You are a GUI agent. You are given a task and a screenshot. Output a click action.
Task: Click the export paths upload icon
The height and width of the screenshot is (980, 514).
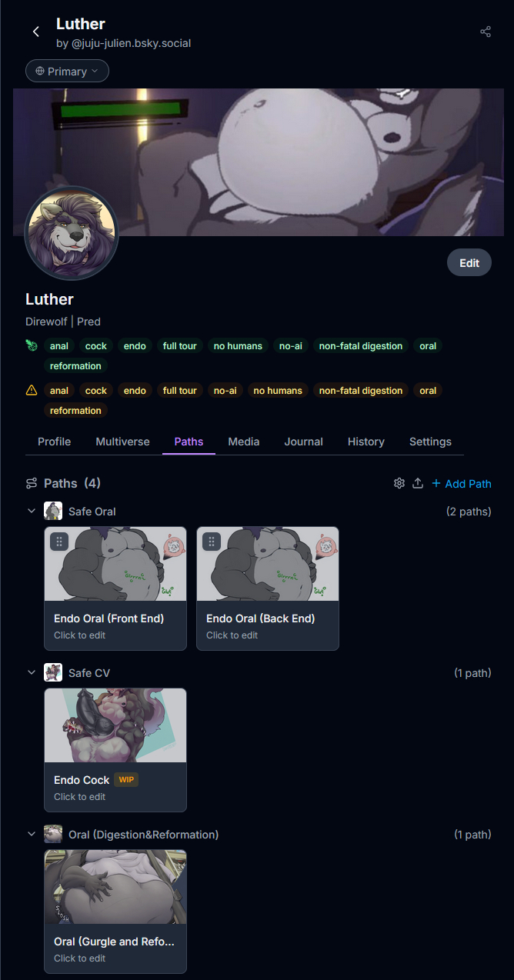pyautogui.click(x=418, y=483)
